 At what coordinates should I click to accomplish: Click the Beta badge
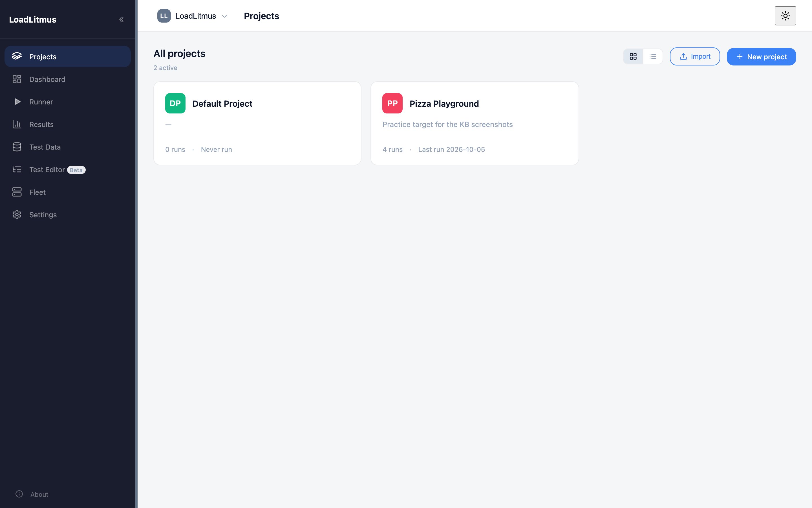[76, 170]
